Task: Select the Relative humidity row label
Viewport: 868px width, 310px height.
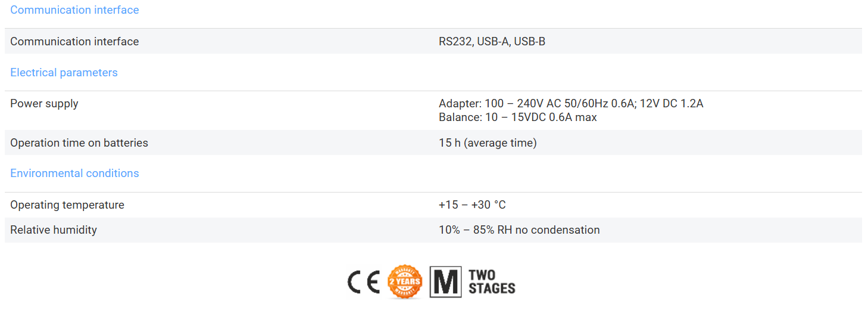Action: pos(54,230)
